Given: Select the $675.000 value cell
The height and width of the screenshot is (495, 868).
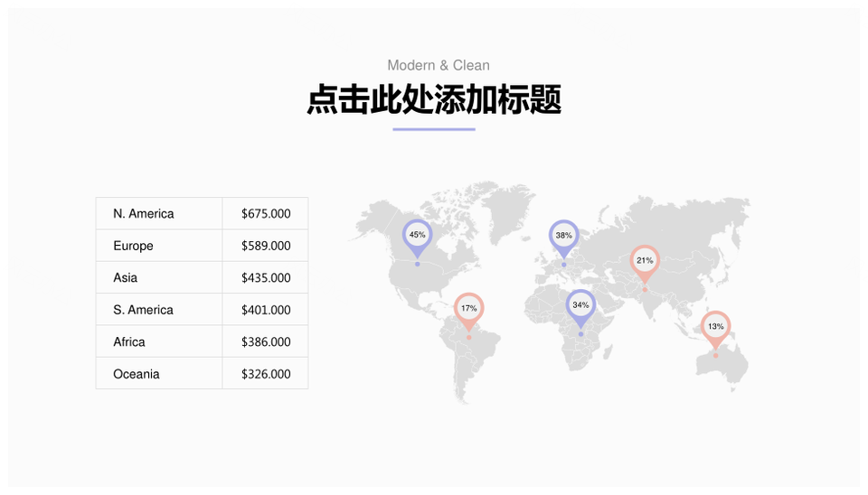Looking at the screenshot, I should pos(266,214).
